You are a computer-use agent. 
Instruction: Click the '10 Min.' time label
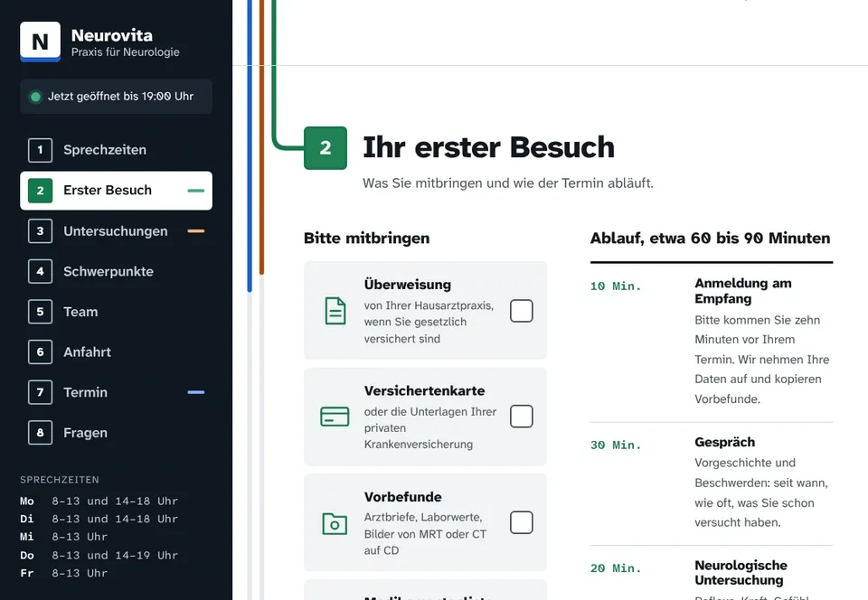[x=616, y=286]
